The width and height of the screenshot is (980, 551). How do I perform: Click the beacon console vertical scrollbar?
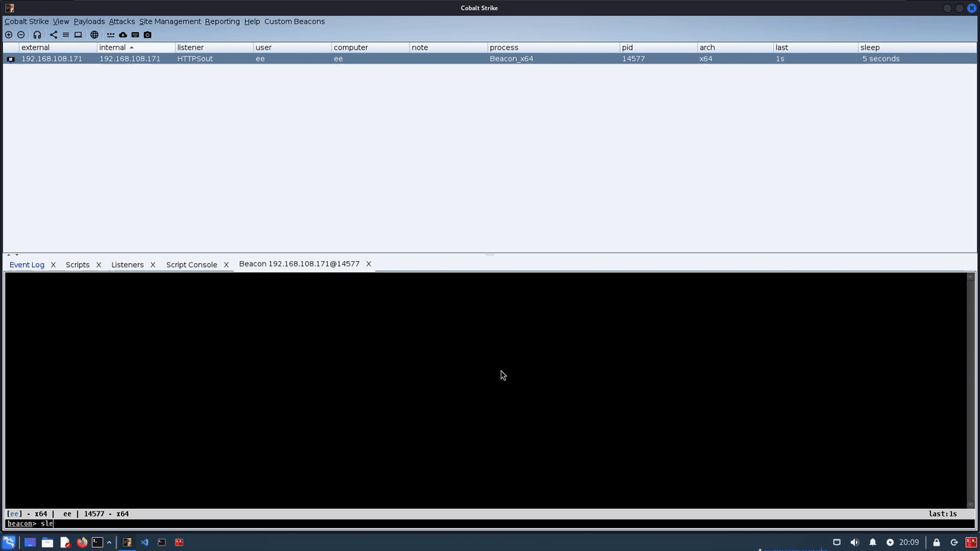[971, 389]
